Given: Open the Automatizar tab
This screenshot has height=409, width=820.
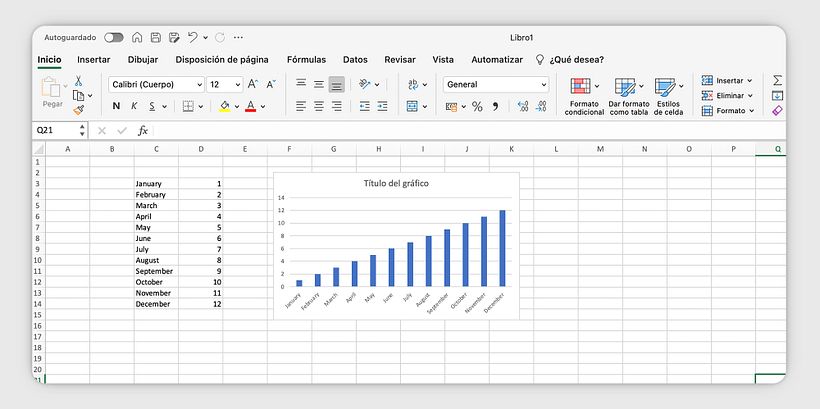Looking at the screenshot, I should [x=497, y=60].
